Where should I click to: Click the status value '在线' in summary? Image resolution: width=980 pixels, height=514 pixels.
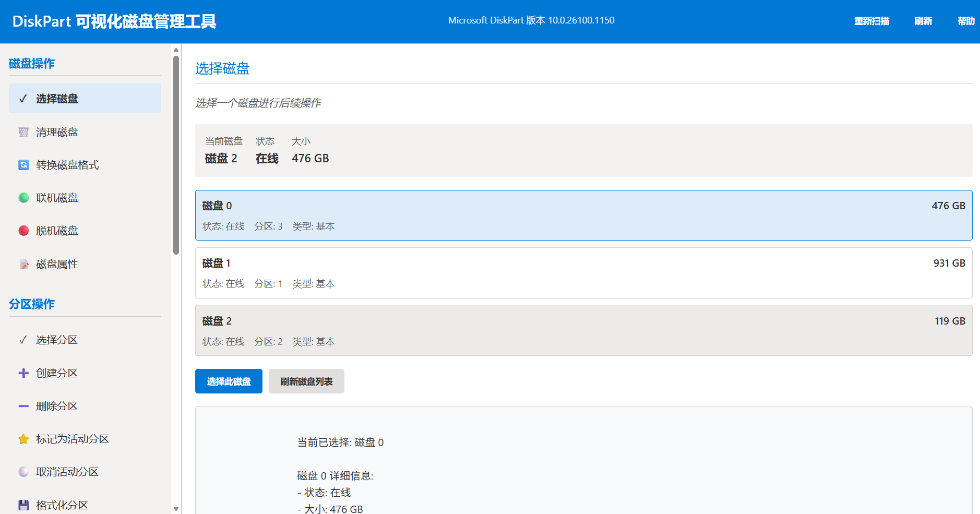[267, 159]
